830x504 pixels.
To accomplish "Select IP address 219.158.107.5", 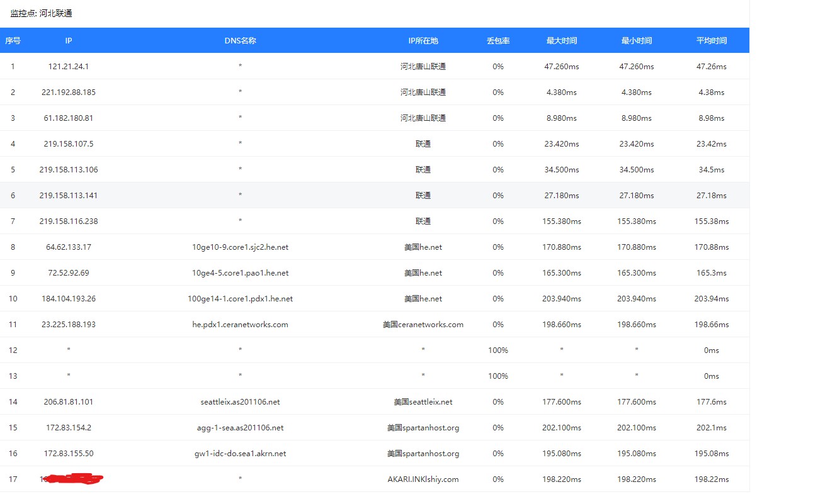I will point(69,143).
